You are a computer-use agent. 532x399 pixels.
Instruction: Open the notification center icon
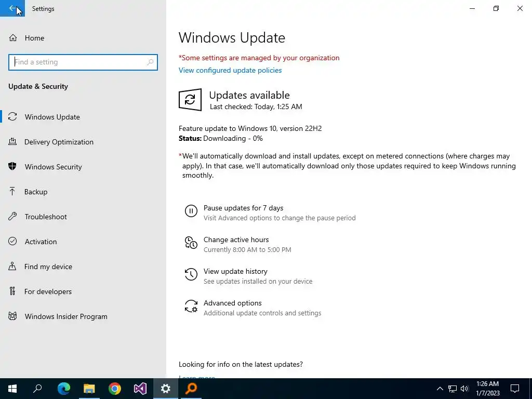[515, 389]
